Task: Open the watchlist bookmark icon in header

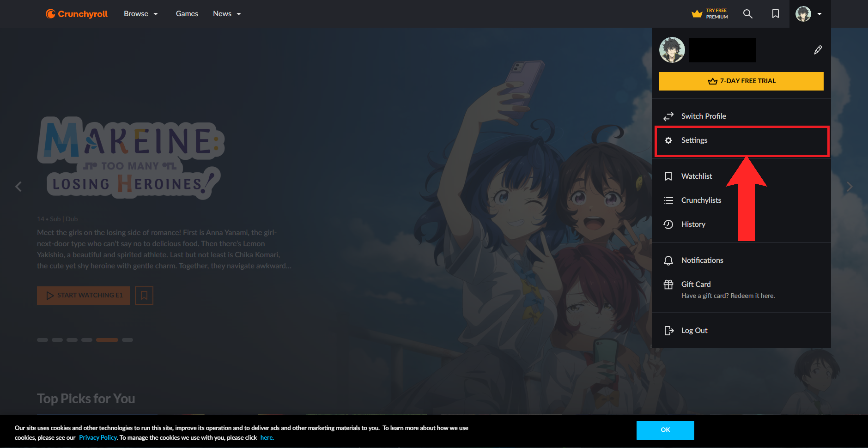Action: pyautogui.click(x=776, y=14)
